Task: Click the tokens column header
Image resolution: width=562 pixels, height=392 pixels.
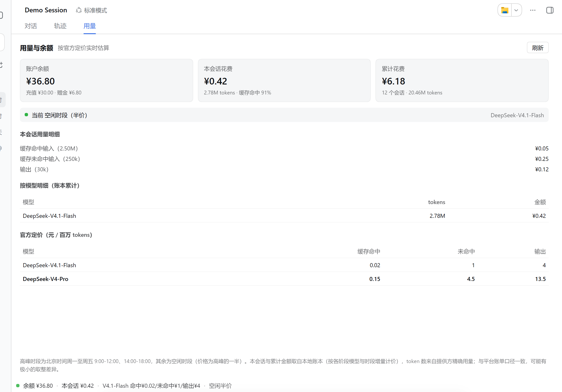Action: 436,202
